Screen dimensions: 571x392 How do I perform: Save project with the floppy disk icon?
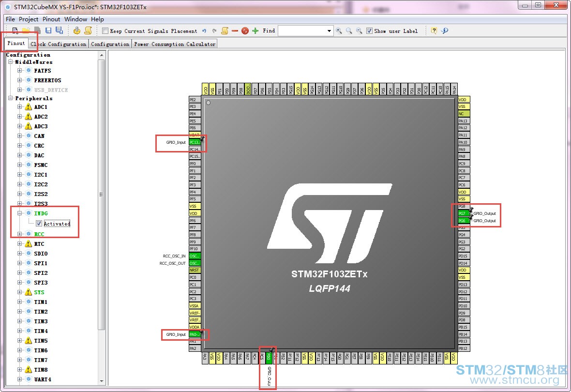pos(48,30)
